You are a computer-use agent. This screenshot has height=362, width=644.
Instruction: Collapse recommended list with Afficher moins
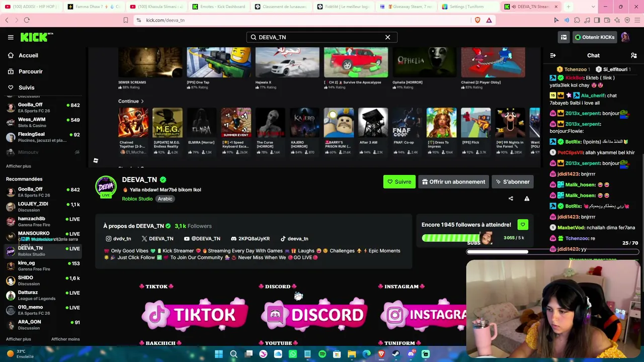click(x=65, y=339)
